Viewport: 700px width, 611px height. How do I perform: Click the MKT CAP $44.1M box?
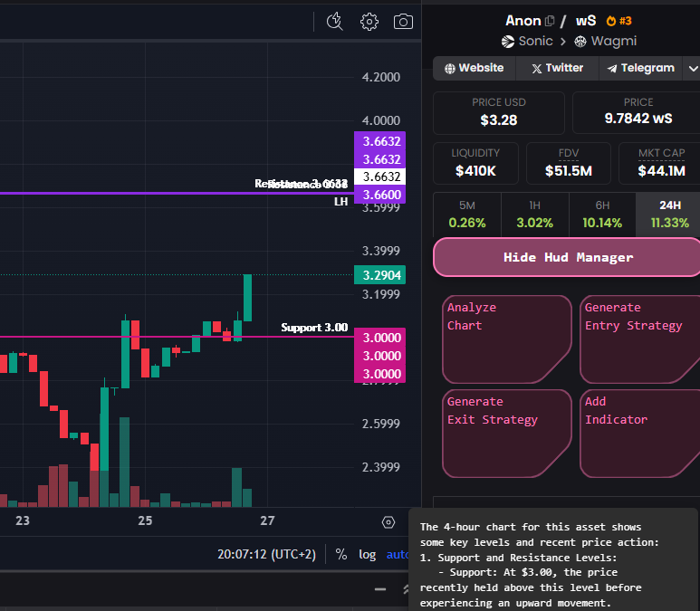click(661, 163)
